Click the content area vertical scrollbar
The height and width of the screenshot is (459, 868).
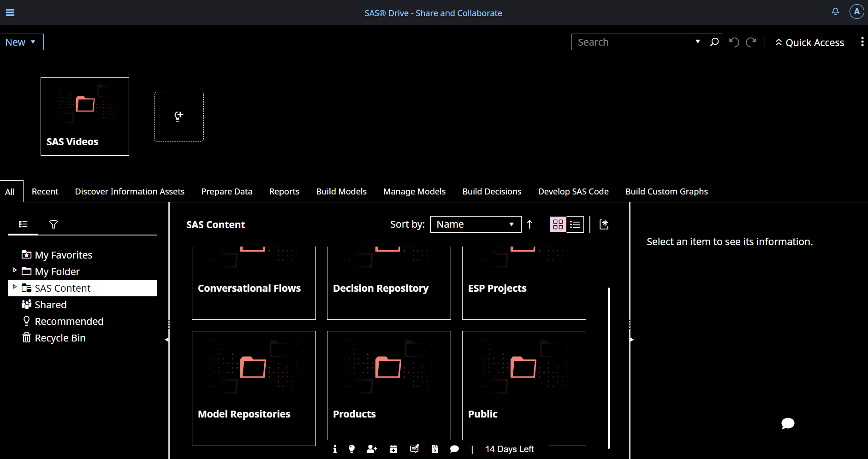tap(609, 368)
